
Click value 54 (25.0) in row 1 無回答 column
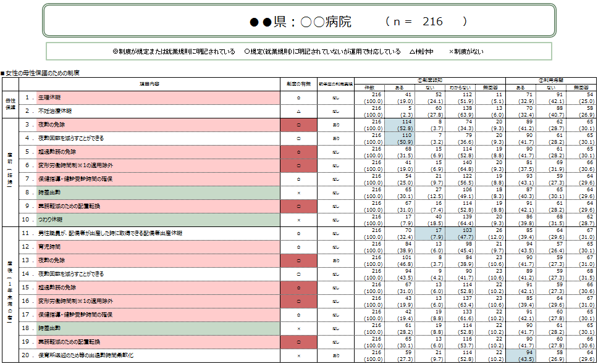click(x=581, y=97)
